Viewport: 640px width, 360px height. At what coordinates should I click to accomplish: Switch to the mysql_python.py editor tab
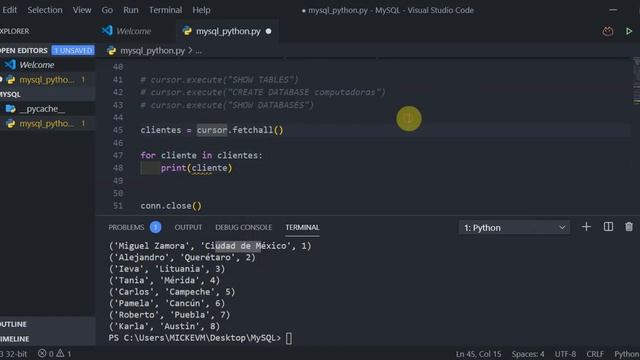pyautogui.click(x=227, y=31)
